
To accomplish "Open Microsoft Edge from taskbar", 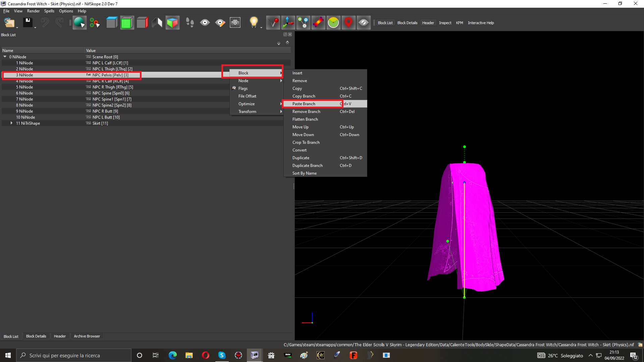I will click(x=173, y=355).
